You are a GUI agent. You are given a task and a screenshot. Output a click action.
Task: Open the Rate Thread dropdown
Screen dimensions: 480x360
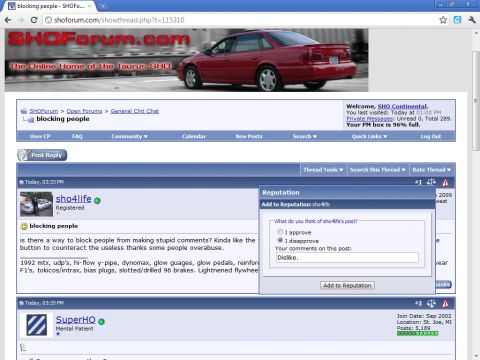431,170
